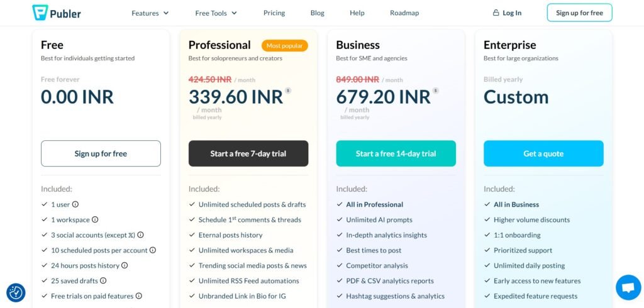Go to the Pricing page
644x308 pixels.
(274, 13)
